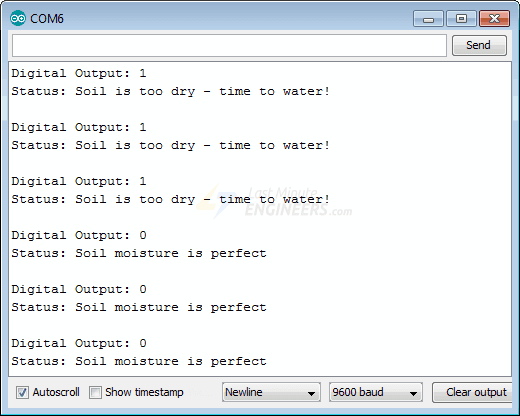Click the bottom 'Soil moisture is perfect' line
This screenshot has width=520, height=416.
[139, 361]
